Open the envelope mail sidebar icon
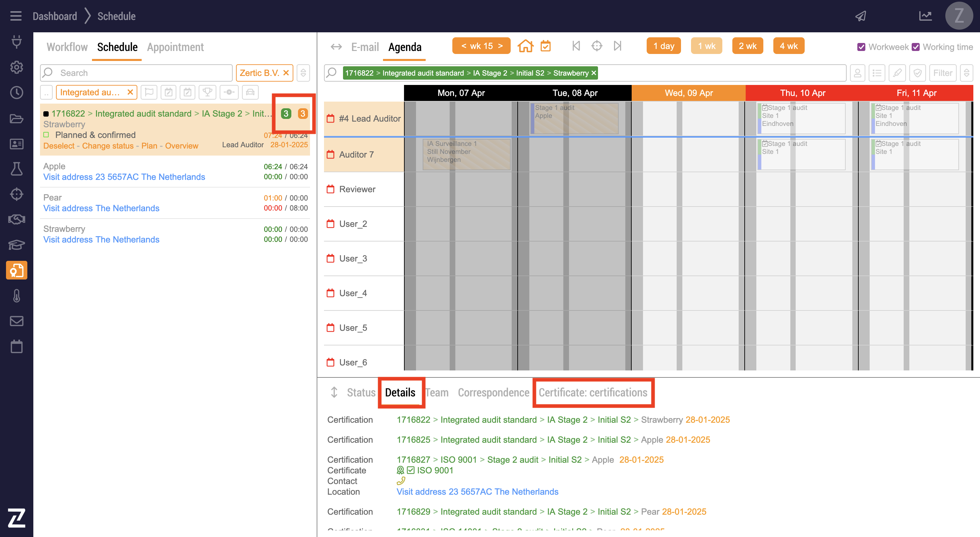 click(x=16, y=321)
